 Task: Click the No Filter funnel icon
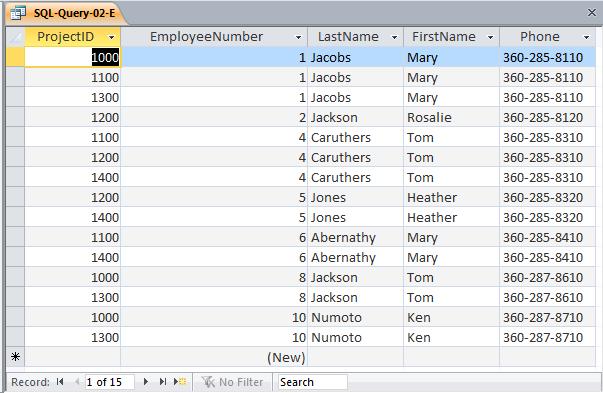(208, 382)
